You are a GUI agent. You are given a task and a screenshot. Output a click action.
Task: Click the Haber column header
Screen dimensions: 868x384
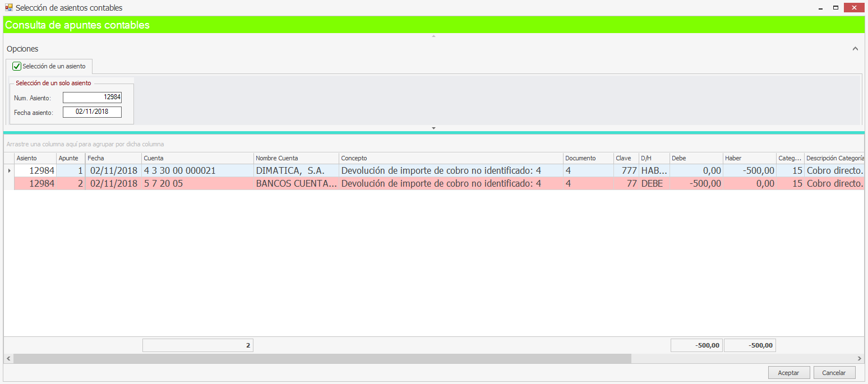(x=749, y=158)
